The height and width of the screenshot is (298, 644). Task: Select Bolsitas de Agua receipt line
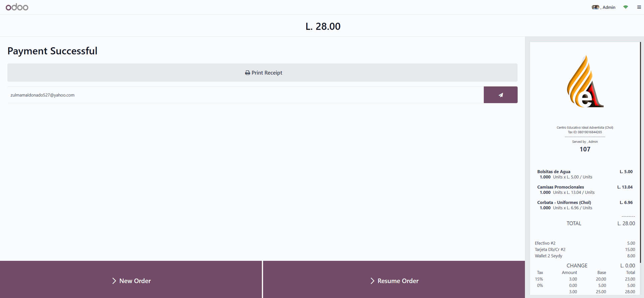(x=585, y=174)
